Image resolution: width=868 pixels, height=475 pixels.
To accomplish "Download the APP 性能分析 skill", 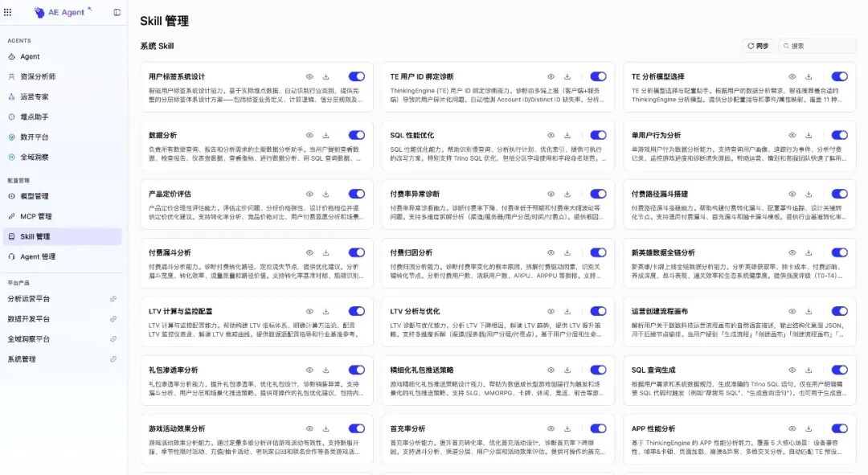I will pos(809,428).
